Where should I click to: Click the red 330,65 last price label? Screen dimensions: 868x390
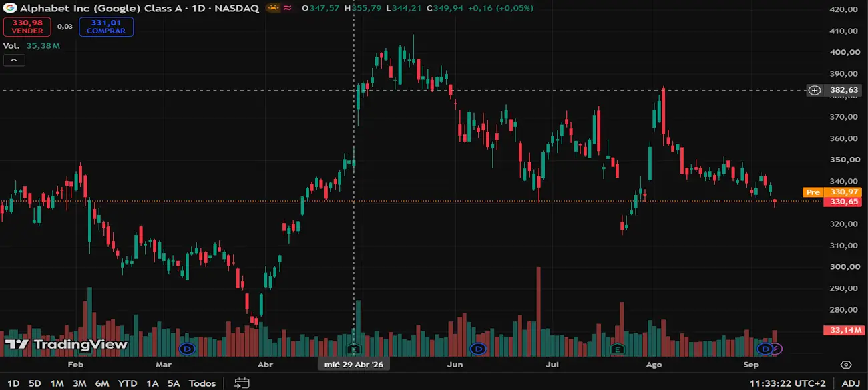pyautogui.click(x=843, y=202)
